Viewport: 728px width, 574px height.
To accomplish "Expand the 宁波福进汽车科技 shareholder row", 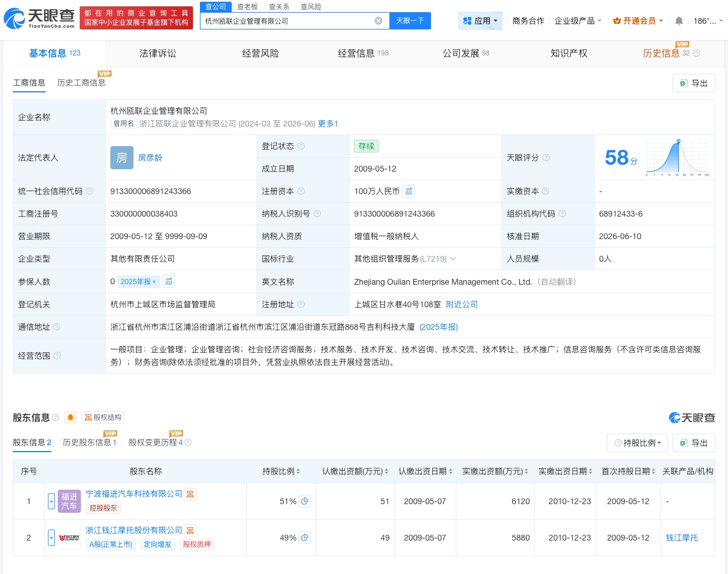I will [51, 501].
